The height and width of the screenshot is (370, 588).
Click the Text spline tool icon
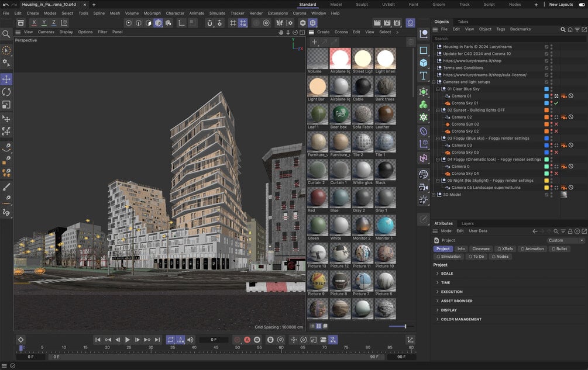(x=423, y=76)
